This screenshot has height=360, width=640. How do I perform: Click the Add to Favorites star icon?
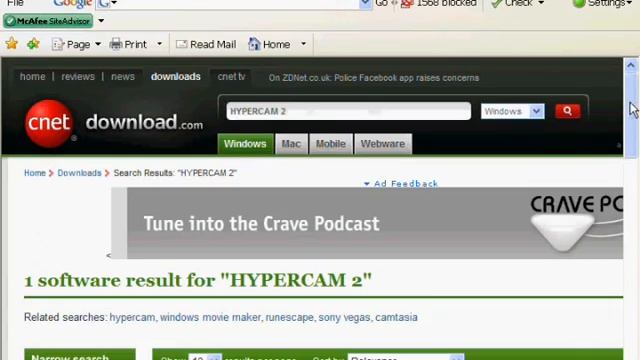click(33, 43)
